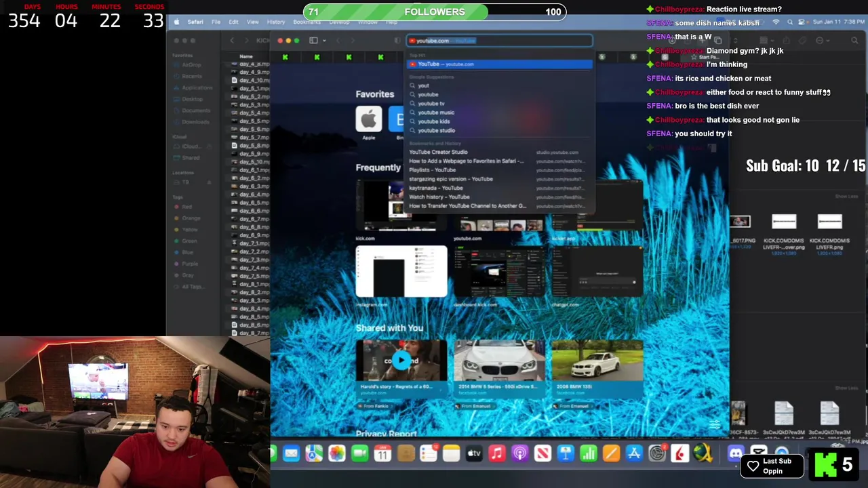Open the News app in the Dock

point(542,453)
